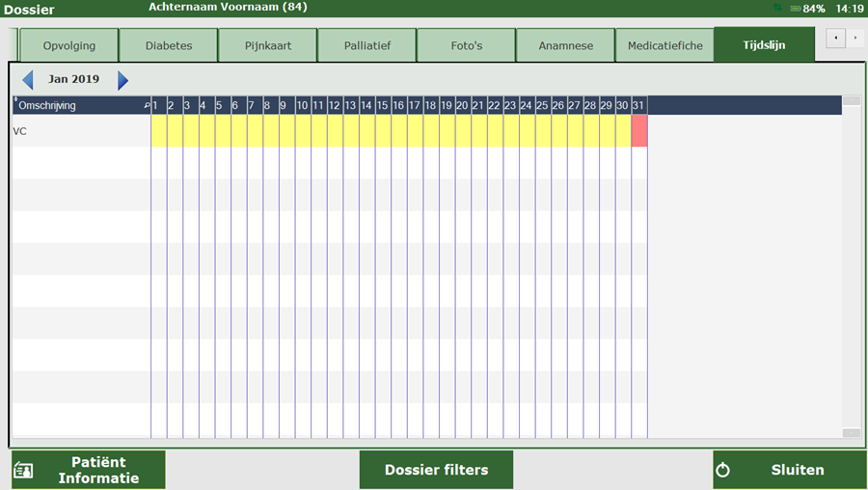The width and height of the screenshot is (868, 490).
Task: Open Dossier filters
Action: coord(436,470)
